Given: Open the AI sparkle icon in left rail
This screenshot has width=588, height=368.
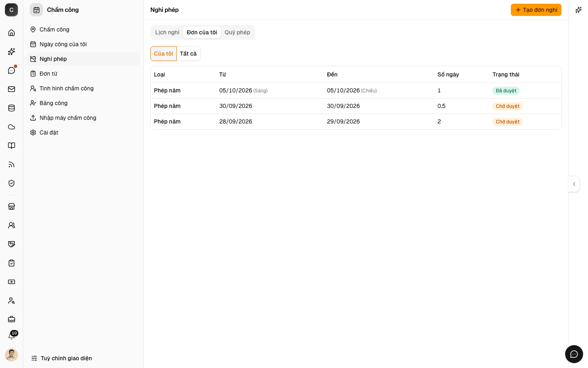Looking at the screenshot, I should pos(11,52).
